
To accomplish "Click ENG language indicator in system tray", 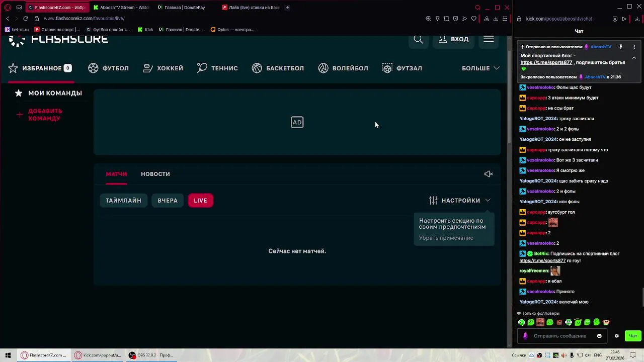I will (x=597, y=355).
